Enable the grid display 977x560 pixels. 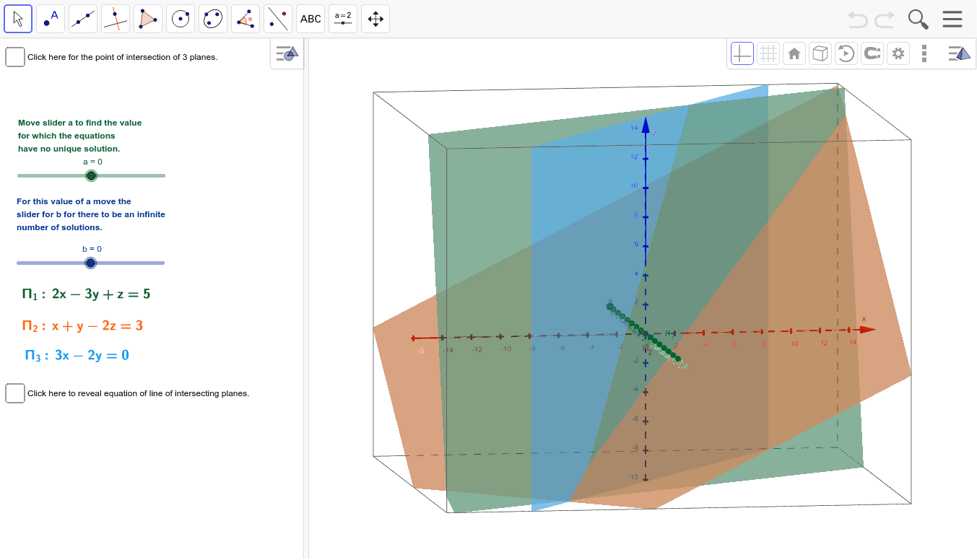pyautogui.click(x=768, y=53)
